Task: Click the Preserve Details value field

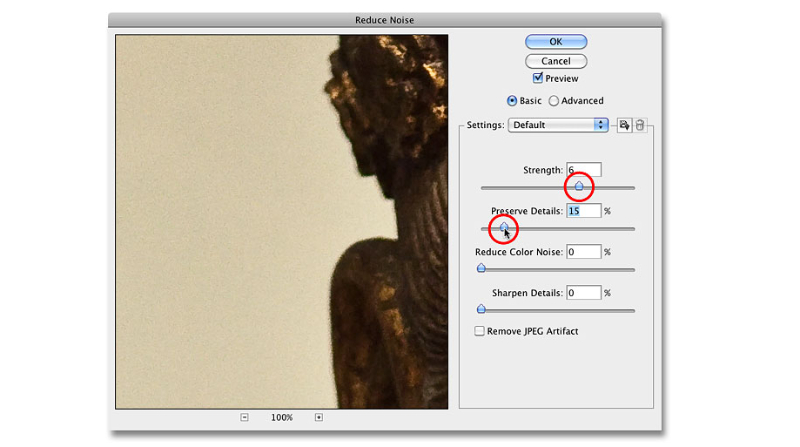Action: coord(584,211)
